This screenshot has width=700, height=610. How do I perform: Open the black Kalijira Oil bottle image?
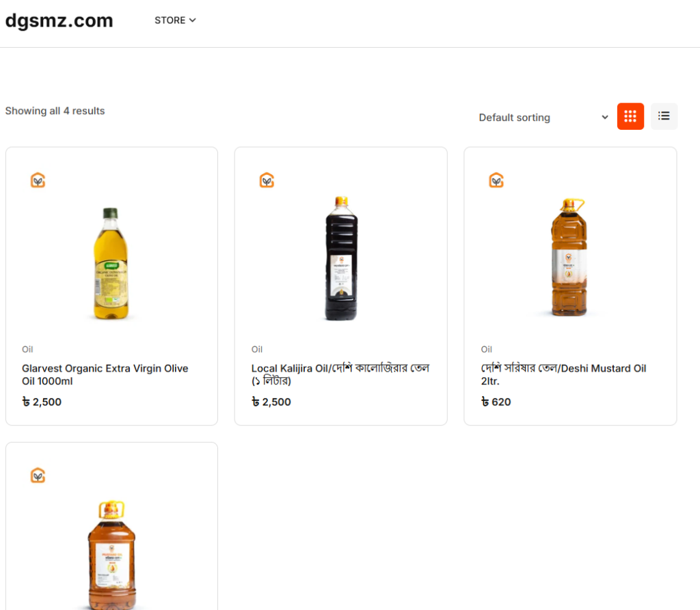point(340,258)
